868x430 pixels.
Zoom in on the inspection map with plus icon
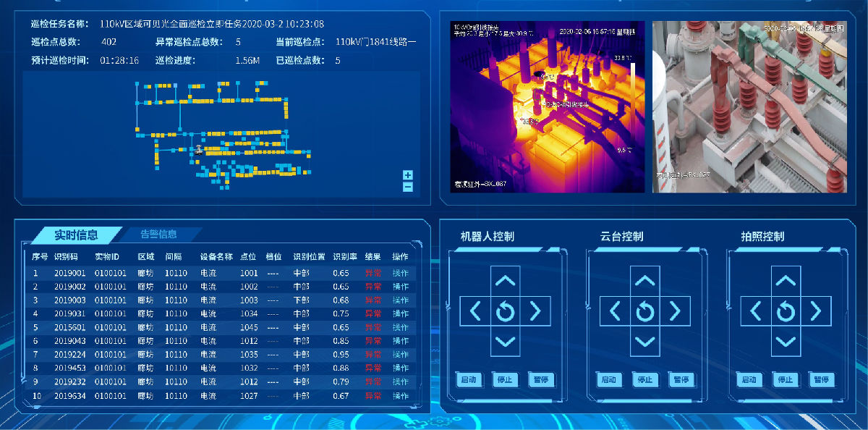407,176
